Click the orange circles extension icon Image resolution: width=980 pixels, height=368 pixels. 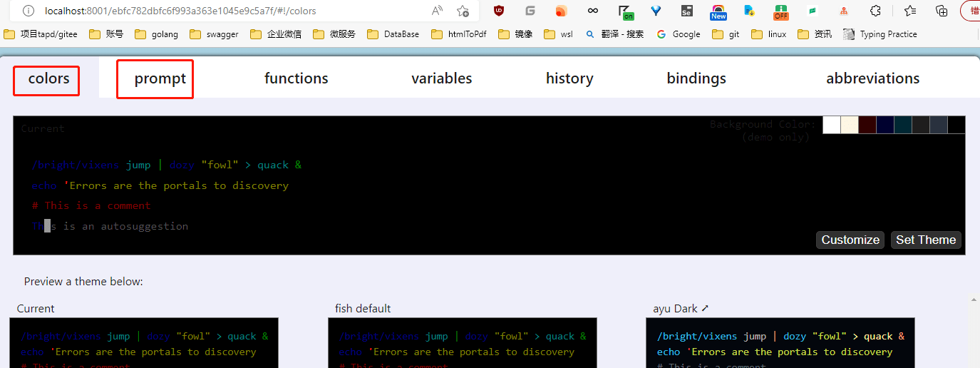561,11
